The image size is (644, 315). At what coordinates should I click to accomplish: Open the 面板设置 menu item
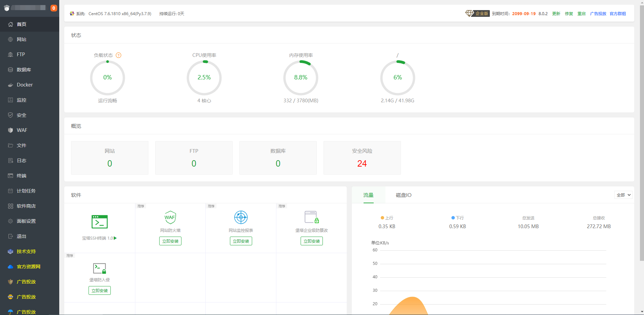(x=30, y=221)
